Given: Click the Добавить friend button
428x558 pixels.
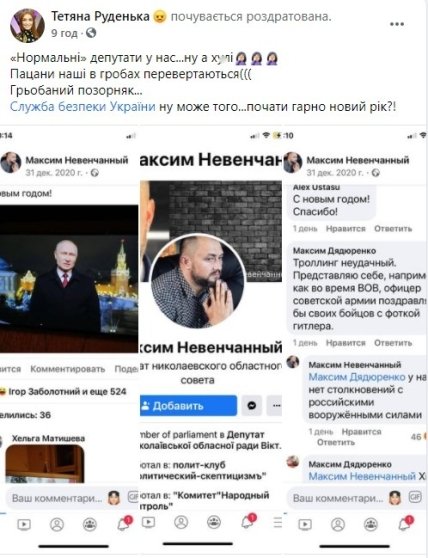Looking at the screenshot, I should (x=188, y=405).
